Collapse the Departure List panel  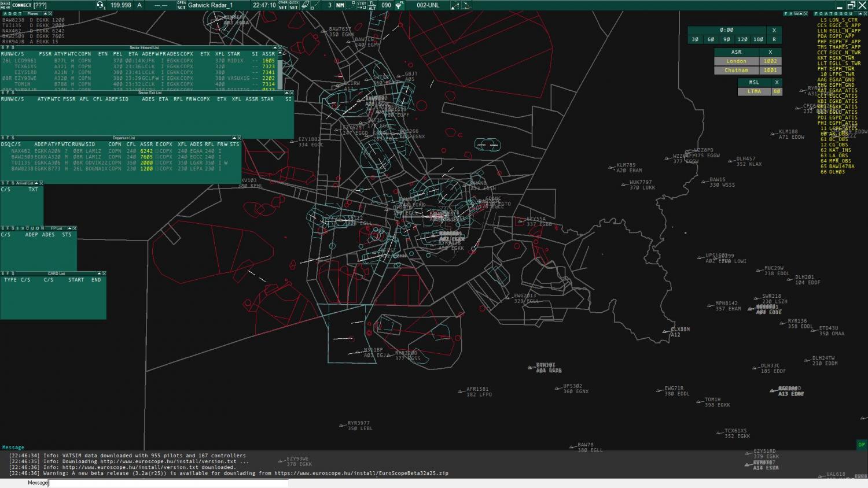tap(234, 138)
